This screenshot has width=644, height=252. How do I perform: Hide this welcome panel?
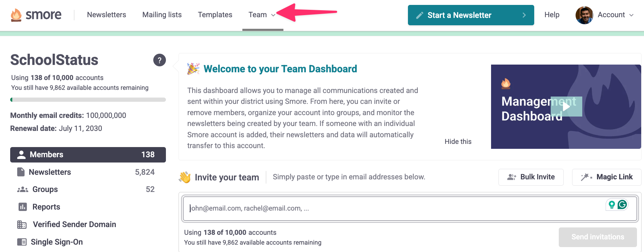(x=458, y=141)
